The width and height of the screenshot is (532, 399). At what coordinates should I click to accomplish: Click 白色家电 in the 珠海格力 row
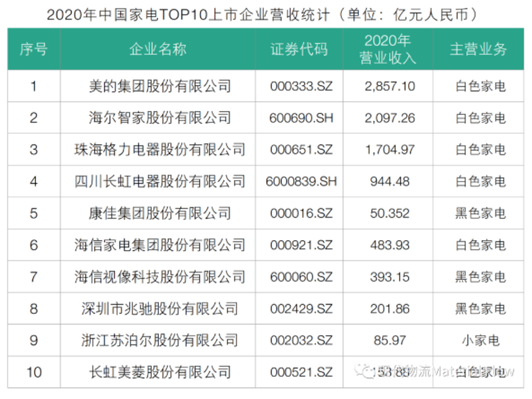click(x=481, y=150)
